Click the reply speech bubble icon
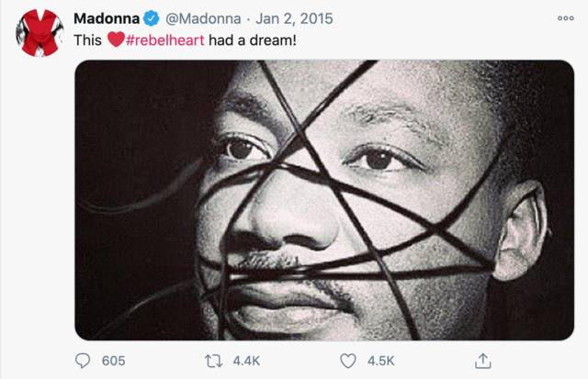This screenshot has width=588, height=379. click(x=83, y=361)
